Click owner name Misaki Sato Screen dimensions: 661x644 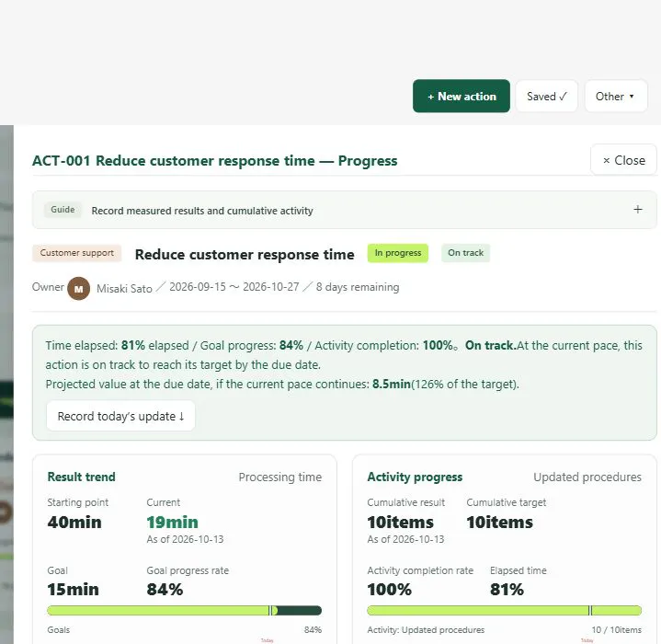pyautogui.click(x=124, y=289)
